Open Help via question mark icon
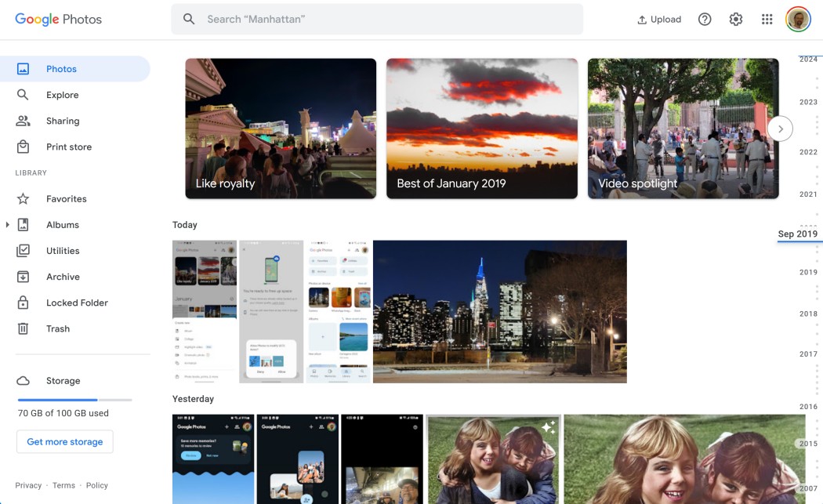Viewport: 823px width, 504px height. point(705,20)
